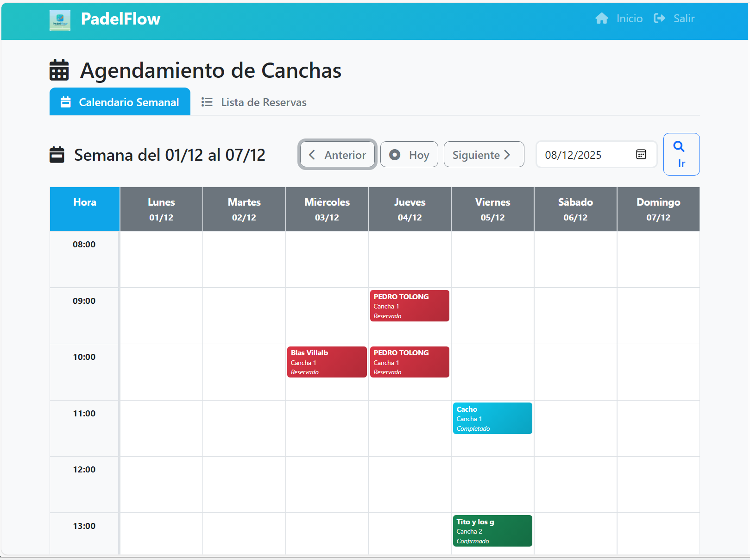Open the Tito y los g confirmed booking
The width and height of the screenshot is (750, 560).
pyautogui.click(x=492, y=531)
